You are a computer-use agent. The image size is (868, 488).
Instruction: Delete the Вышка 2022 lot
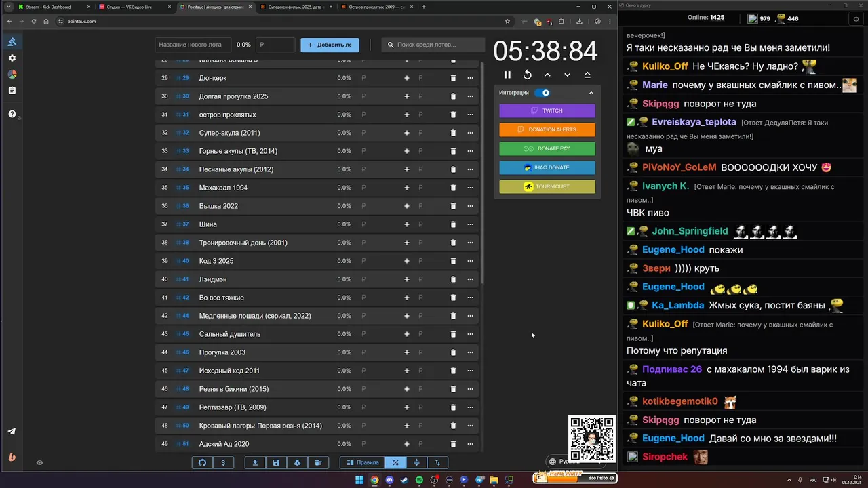(x=453, y=206)
